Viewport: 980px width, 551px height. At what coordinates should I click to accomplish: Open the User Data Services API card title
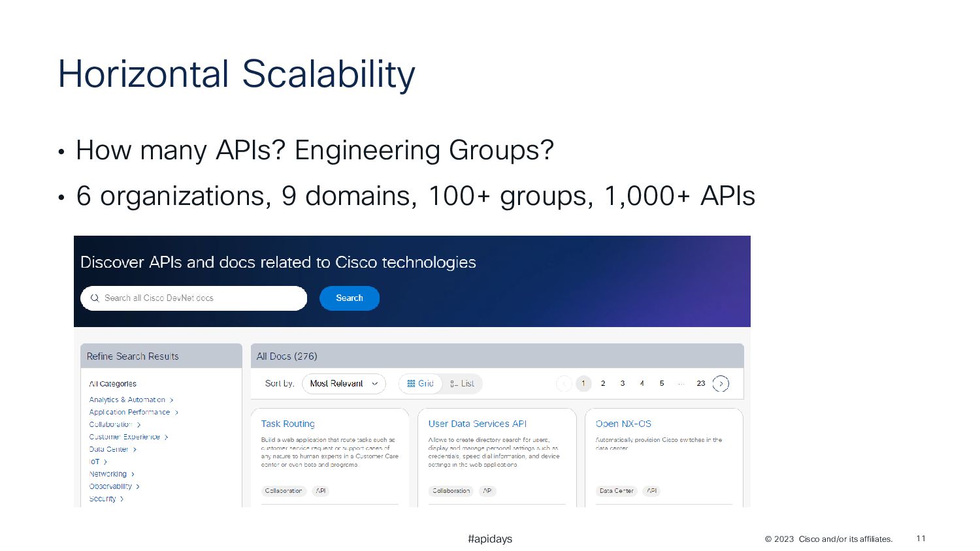[x=477, y=424]
